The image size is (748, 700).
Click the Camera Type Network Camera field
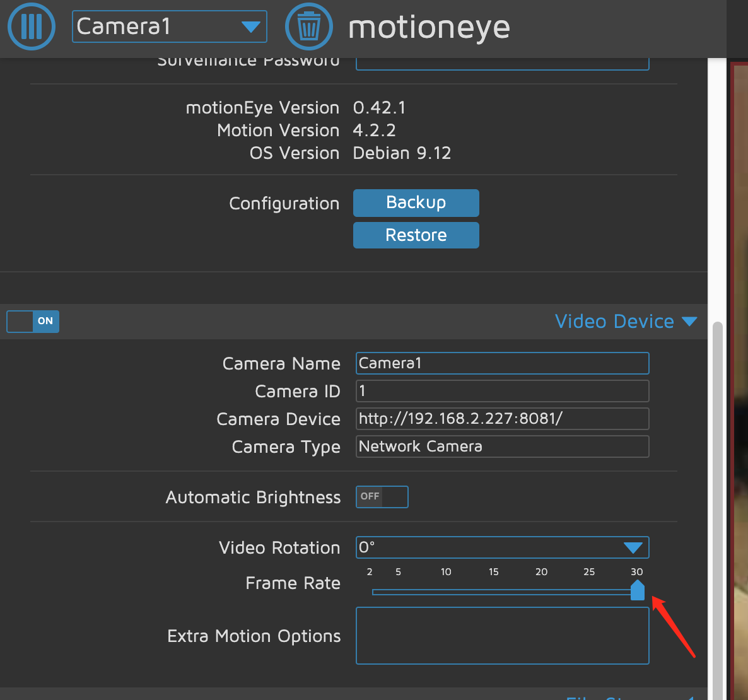tap(502, 446)
